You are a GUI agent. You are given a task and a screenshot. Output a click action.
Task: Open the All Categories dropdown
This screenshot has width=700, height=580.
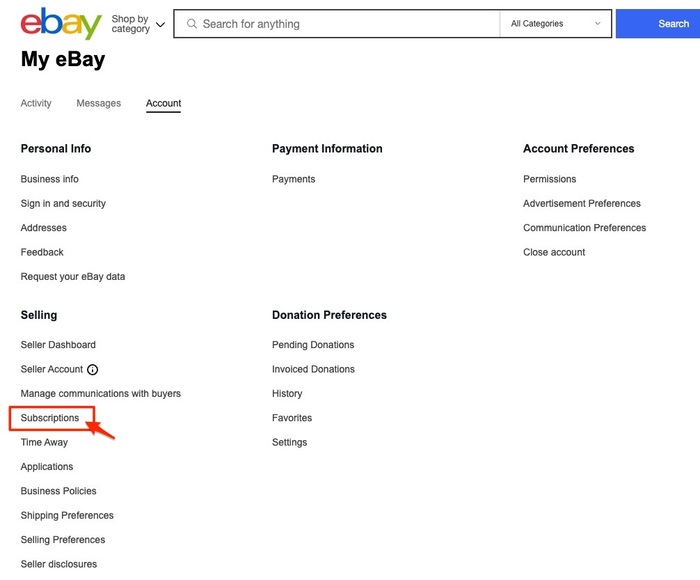pyautogui.click(x=556, y=24)
